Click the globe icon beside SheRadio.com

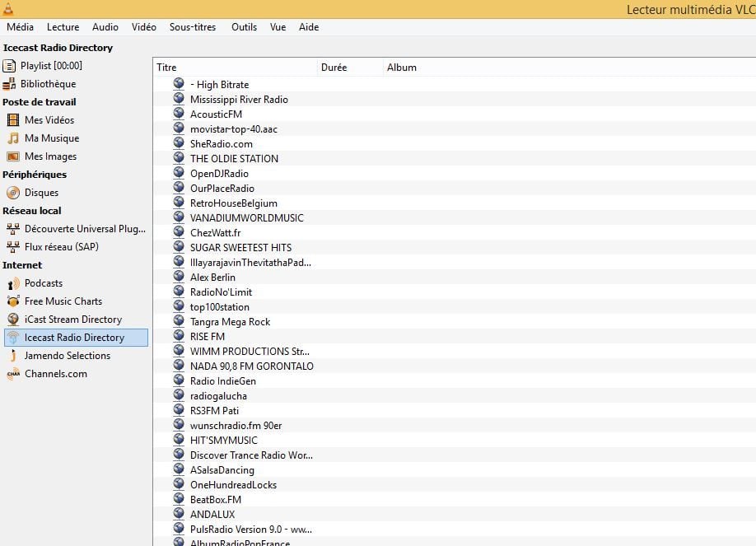point(179,142)
